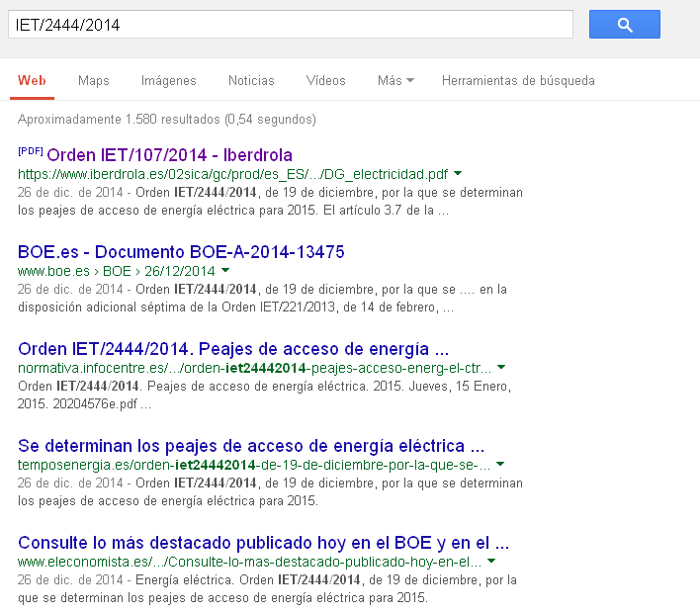This screenshot has height=615, width=700.
Task: Click the search field containing IET/2444/2014
Action: point(291,25)
